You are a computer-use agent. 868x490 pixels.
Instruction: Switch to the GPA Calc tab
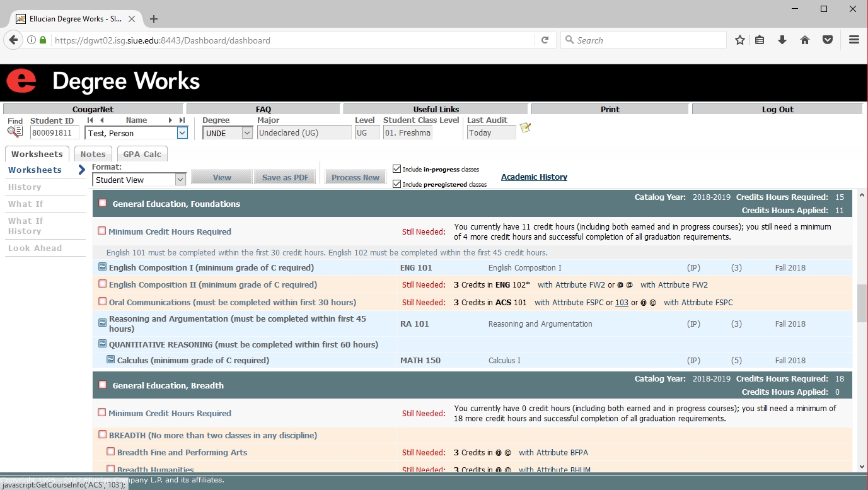142,154
